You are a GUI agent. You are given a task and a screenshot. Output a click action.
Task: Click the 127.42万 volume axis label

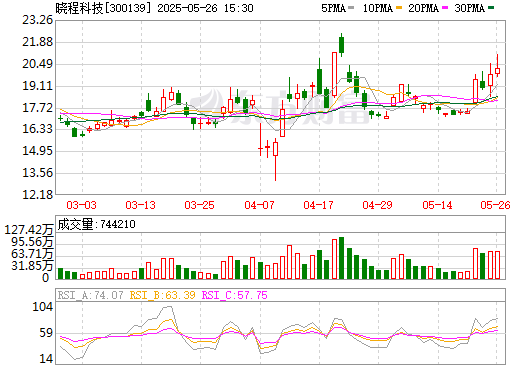pyautogui.click(x=29, y=230)
